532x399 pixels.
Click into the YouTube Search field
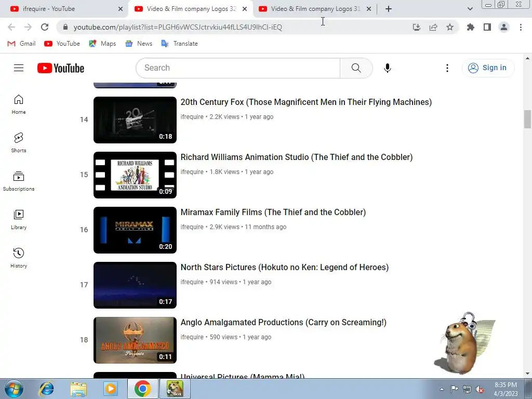click(x=238, y=68)
